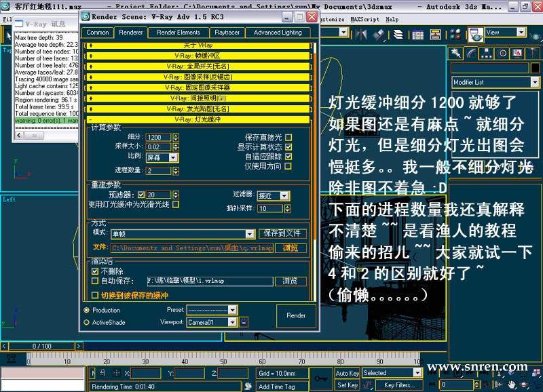Enable the 自动保存 checkbox
Screen dimensions: 543x392
[x=95, y=281]
